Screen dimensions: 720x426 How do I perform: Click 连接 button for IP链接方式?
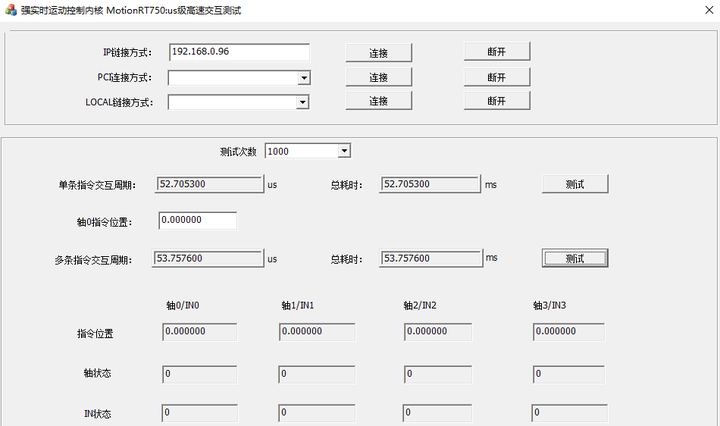(378, 53)
